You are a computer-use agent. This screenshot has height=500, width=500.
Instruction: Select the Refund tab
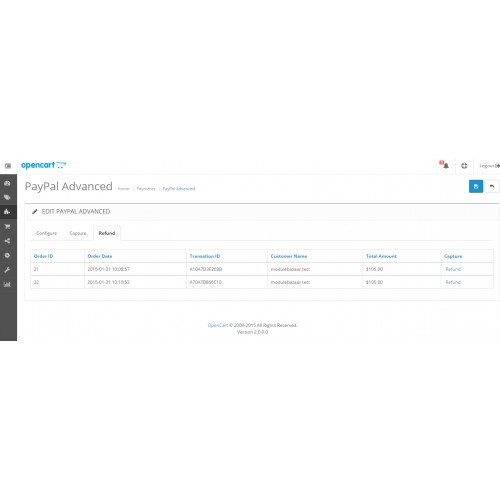(107, 233)
